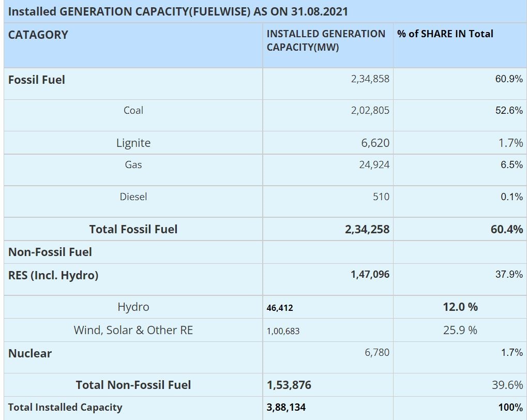
Task: Select the % of SHARE IN Total header
Action: pos(445,34)
